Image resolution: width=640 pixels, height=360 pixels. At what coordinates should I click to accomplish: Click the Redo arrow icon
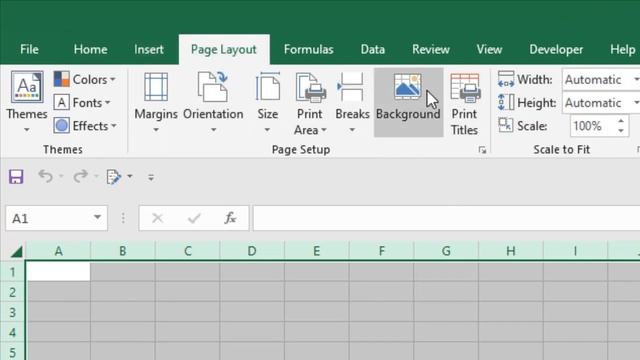point(80,176)
